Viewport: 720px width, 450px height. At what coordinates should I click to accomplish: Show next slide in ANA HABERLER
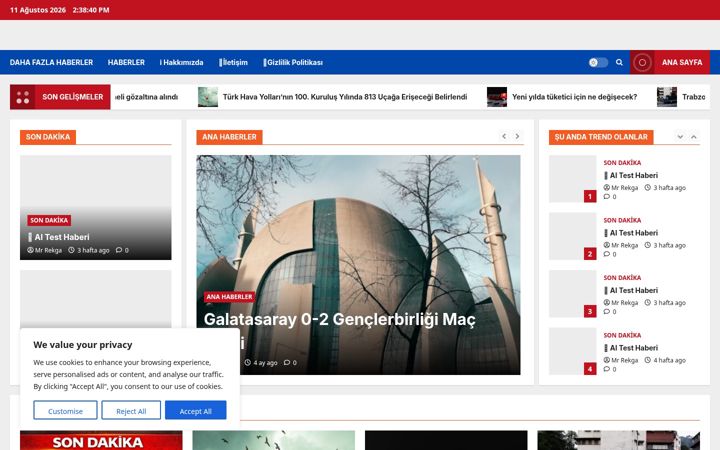point(517,136)
